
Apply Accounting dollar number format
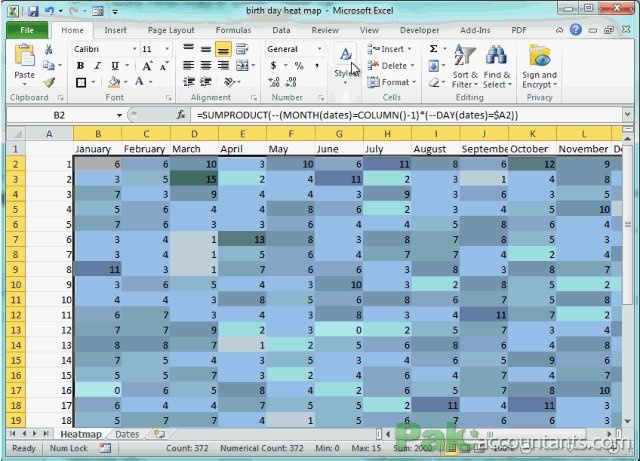tap(273, 65)
